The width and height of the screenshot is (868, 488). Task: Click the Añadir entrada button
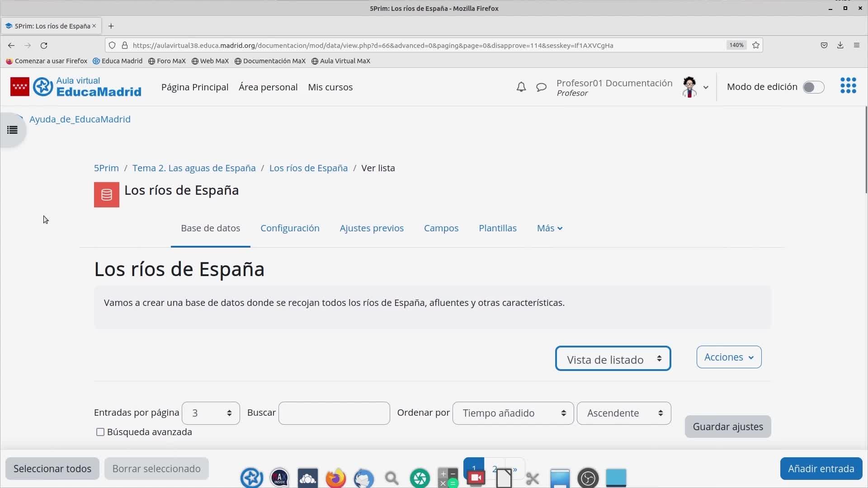821,469
